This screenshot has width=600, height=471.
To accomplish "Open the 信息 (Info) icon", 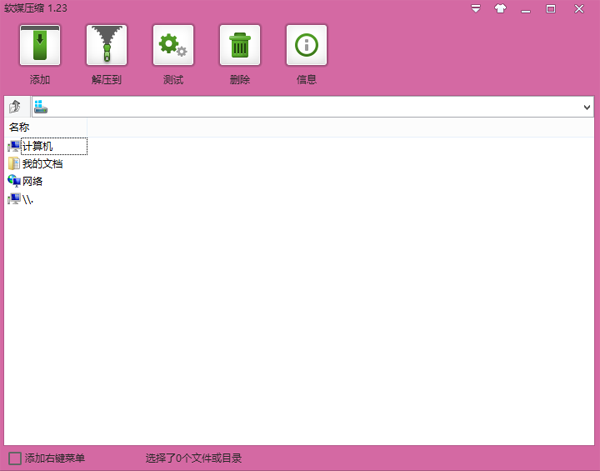I will pyautogui.click(x=306, y=45).
